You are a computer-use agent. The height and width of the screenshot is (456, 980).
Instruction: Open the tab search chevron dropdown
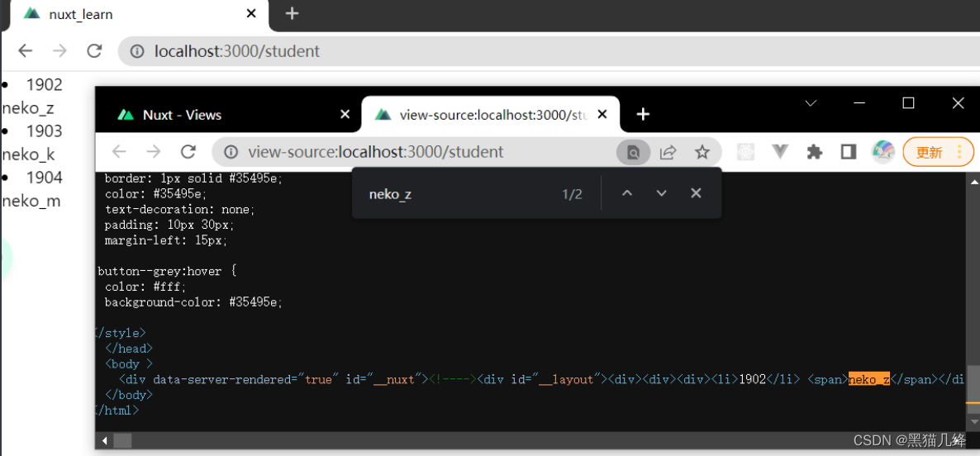pyautogui.click(x=811, y=103)
